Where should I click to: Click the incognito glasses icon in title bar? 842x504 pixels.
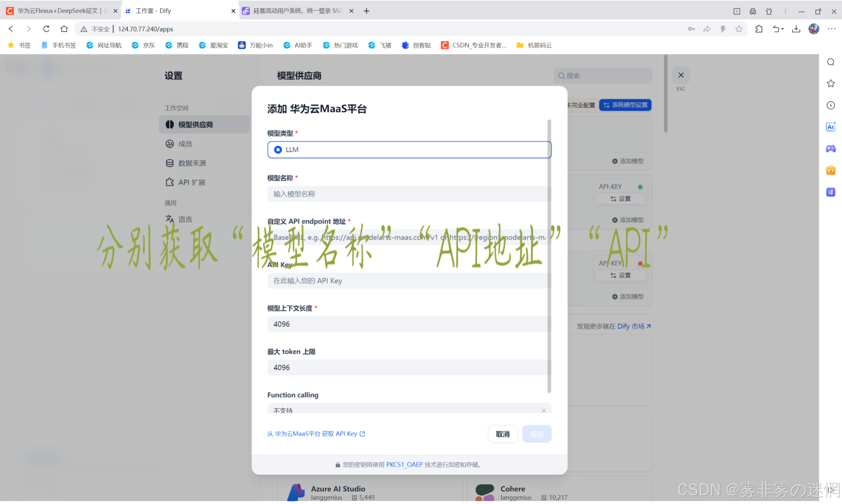(753, 11)
